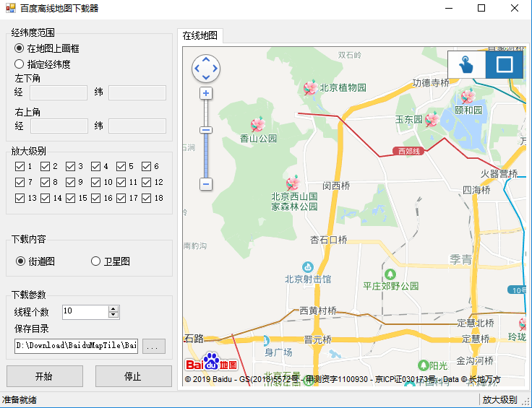The image size is (532, 408).
Task: Toggle zoom level 17 checkbox
Action: tap(121, 199)
